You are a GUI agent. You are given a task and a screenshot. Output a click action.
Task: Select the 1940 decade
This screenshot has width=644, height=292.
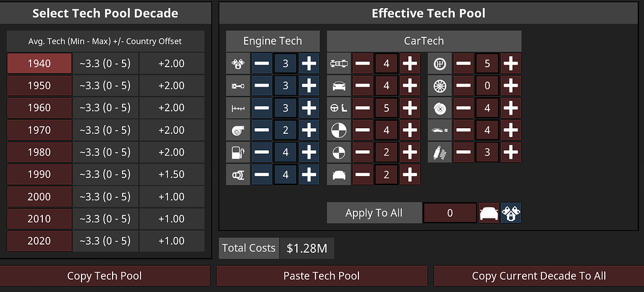(39, 64)
